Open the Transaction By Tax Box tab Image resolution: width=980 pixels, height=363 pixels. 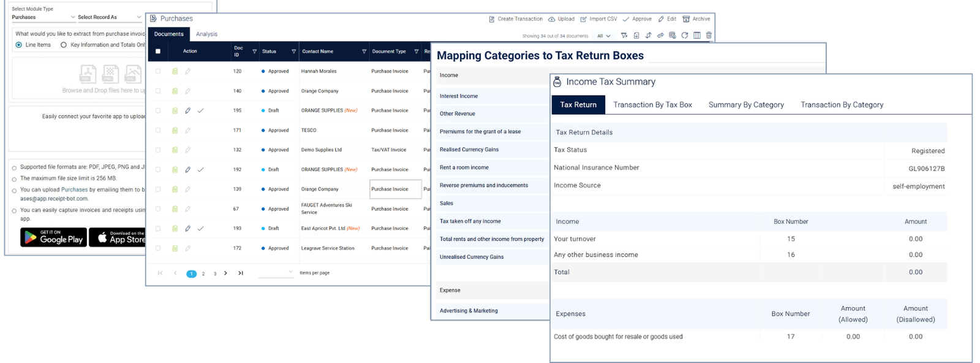click(653, 105)
